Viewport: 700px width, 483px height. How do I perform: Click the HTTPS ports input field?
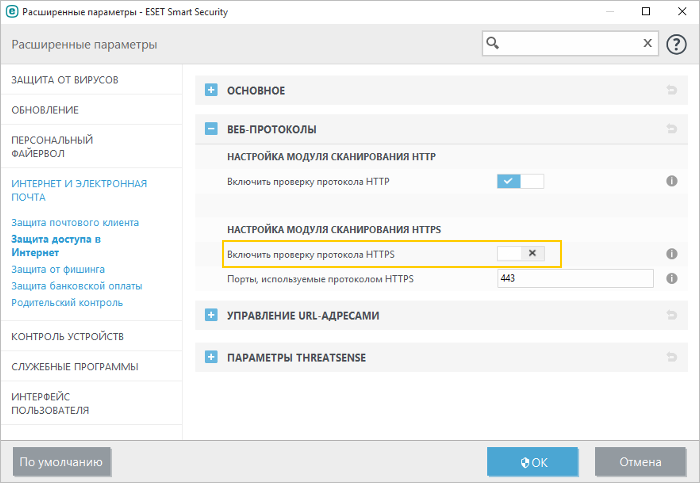pos(574,279)
